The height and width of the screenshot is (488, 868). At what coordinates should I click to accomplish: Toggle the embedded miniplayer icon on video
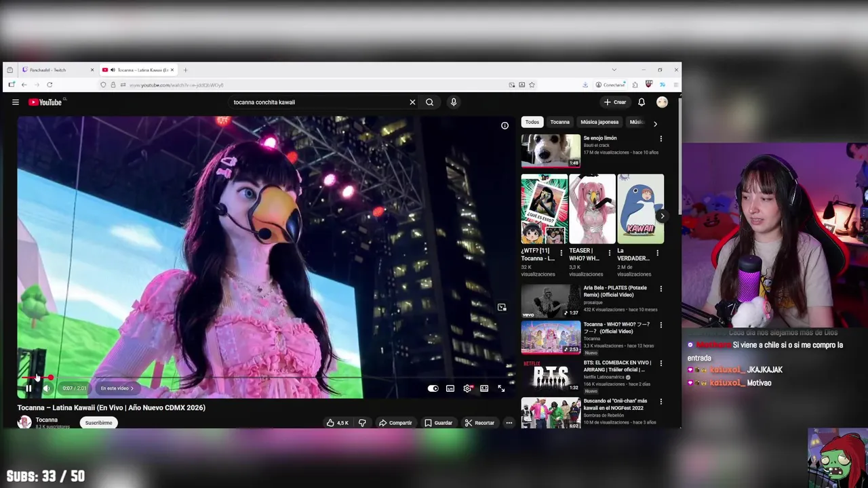point(502,307)
